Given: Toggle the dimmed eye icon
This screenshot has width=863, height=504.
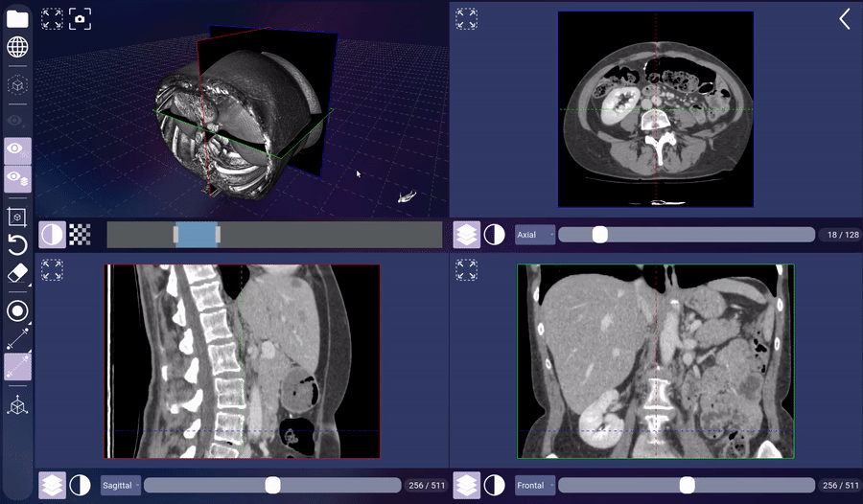Looking at the screenshot, I should pos(17,121).
